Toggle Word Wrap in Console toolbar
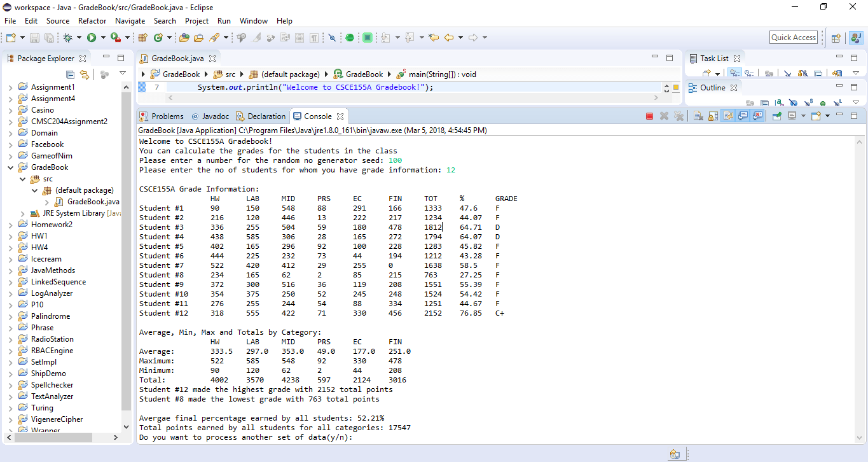Viewport: 868px width, 462px height. (728, 116)
